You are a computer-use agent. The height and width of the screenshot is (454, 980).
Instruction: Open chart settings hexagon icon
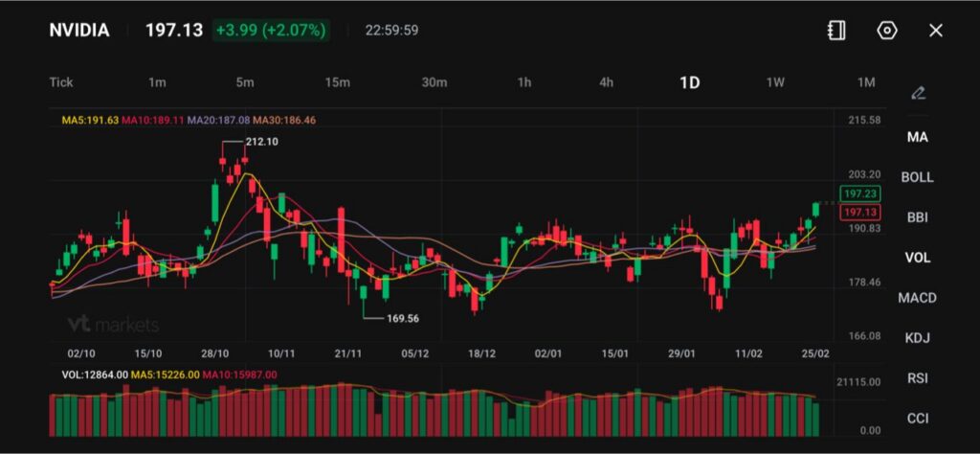point(887,31)
